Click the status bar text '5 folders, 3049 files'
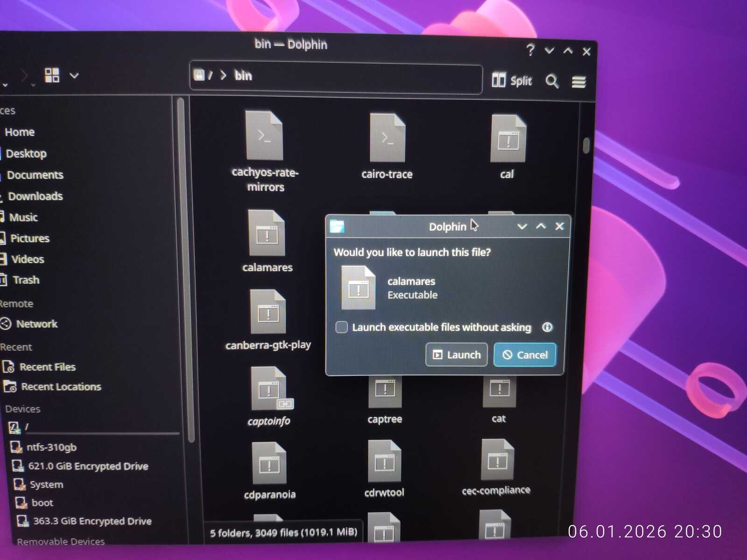 (x=283, y=532)
